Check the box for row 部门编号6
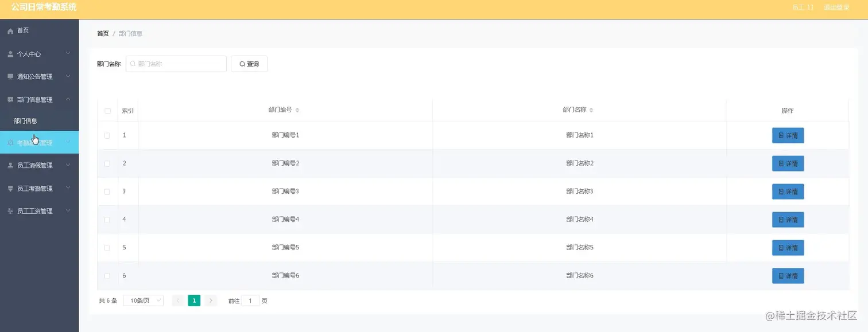868x332 pixels. (107, 276)
